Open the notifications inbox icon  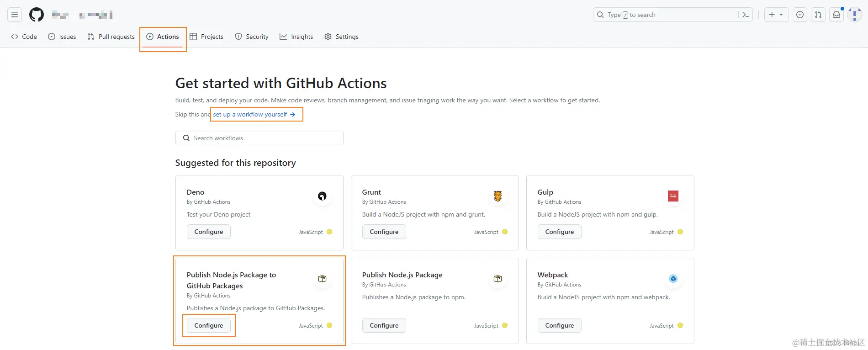[x=836, y=15]
